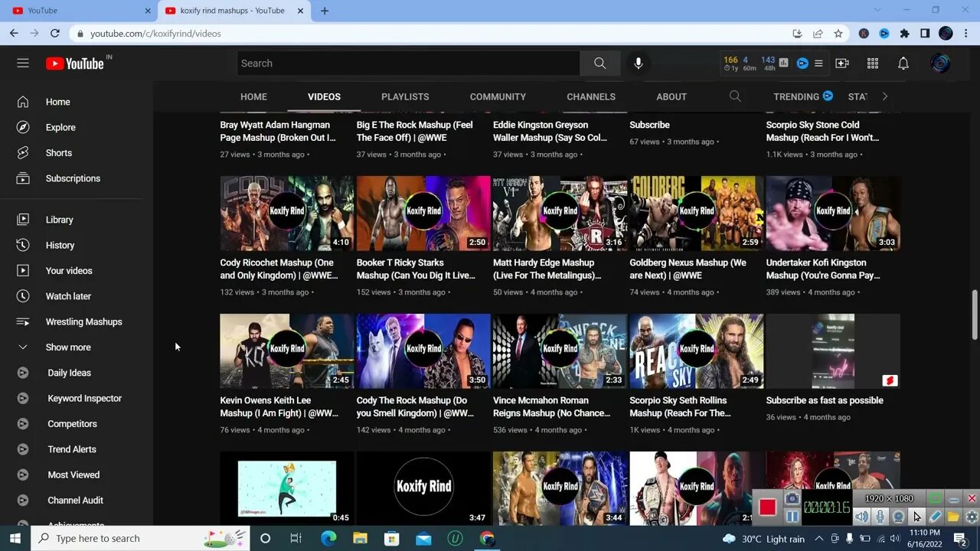Open the Chrome extensions puzzle icon
The width and height of the screenshot is (980, 551).
(905, 34)
